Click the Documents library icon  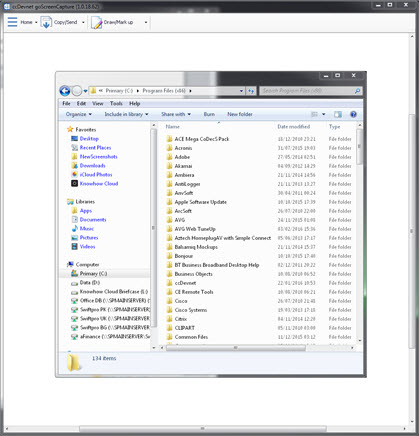(x=75, y=219)
